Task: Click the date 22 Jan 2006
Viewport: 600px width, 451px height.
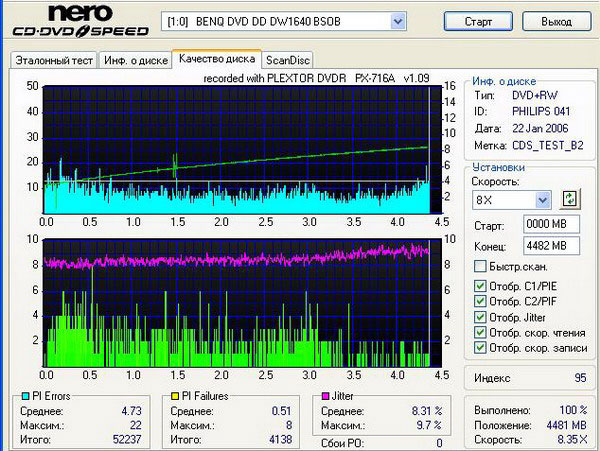Action: [540, 128]
